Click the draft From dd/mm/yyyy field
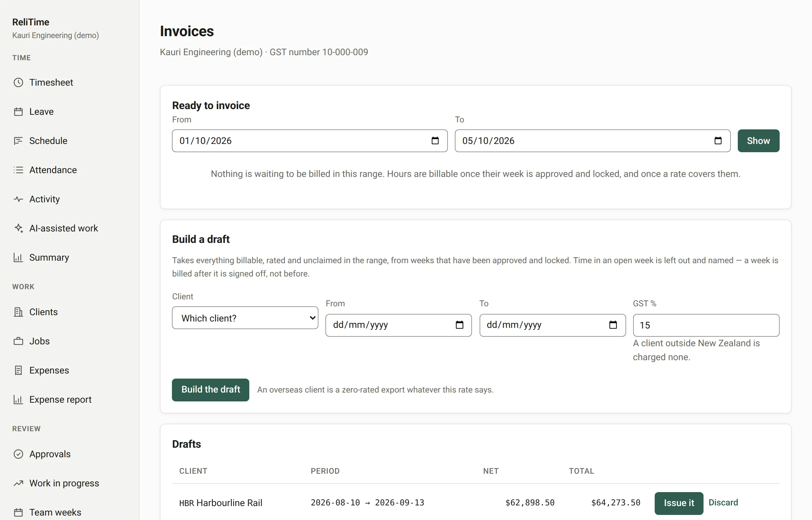 tap(399, 325)
